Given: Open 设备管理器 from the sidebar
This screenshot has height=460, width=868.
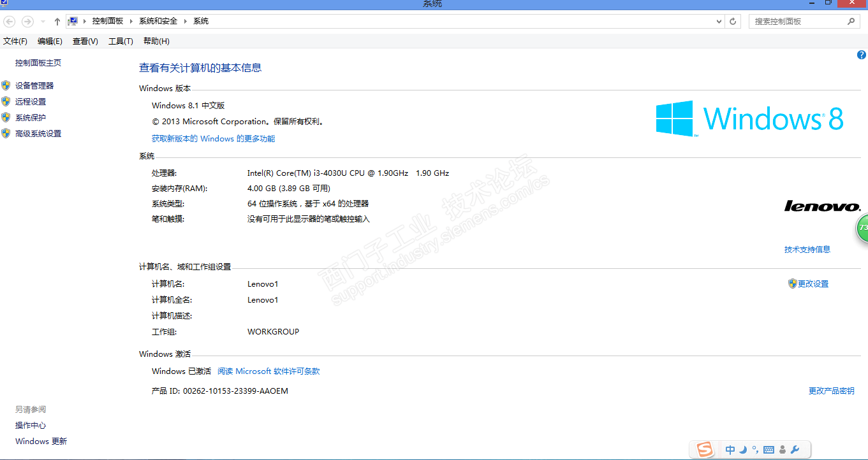Looking at the screenshot, I should [x=34, y=85].
